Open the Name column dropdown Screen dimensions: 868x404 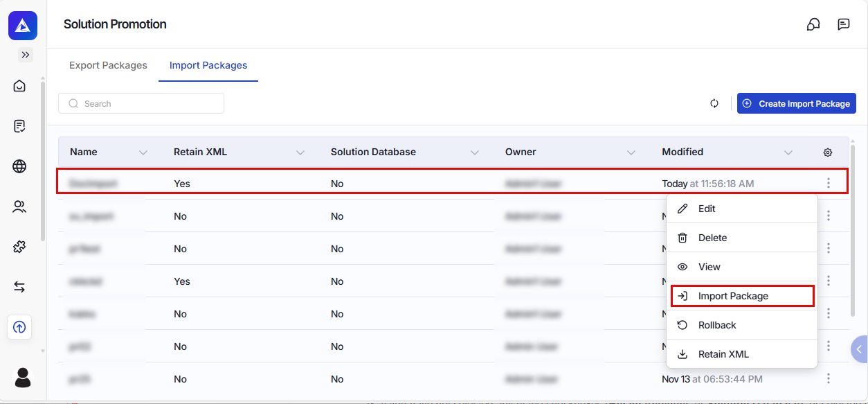click(143, 152)
